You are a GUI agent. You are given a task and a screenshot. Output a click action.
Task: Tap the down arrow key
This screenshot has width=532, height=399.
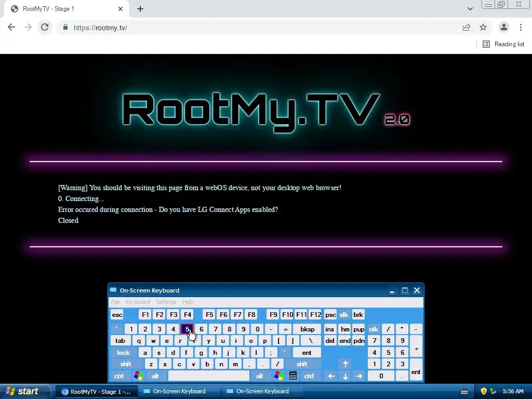[345, 376]
